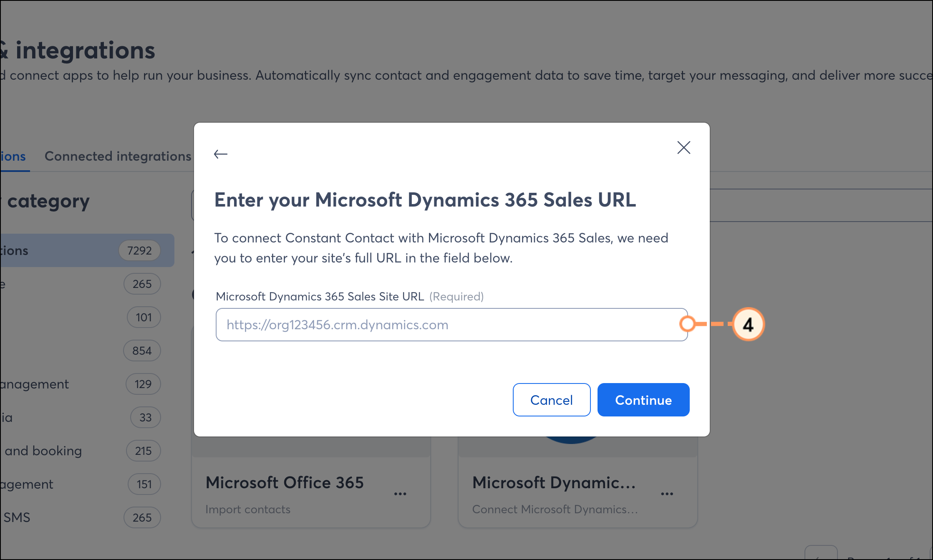This screenshot has height=560, width=933.
Task: Close the Microsoft Dynamics URL dialog
Action: pyautogui.click(x=683, y=147)
